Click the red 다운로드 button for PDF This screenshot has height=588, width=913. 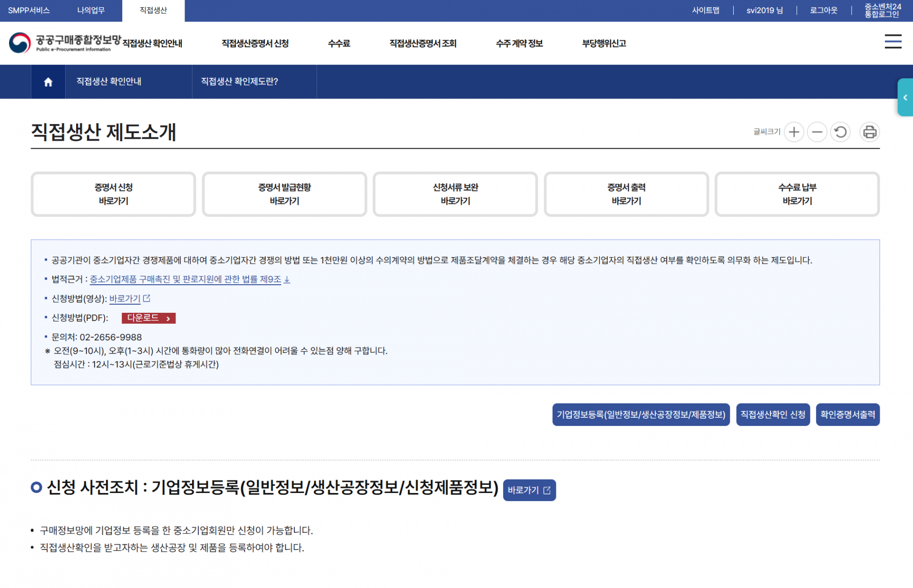pos(148,318)
